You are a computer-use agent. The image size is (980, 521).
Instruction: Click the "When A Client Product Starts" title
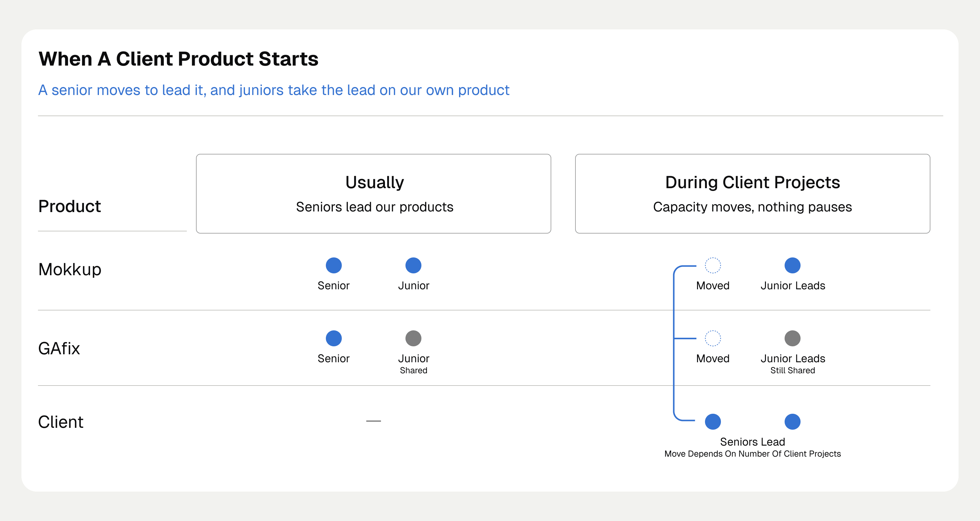[179, 59]
